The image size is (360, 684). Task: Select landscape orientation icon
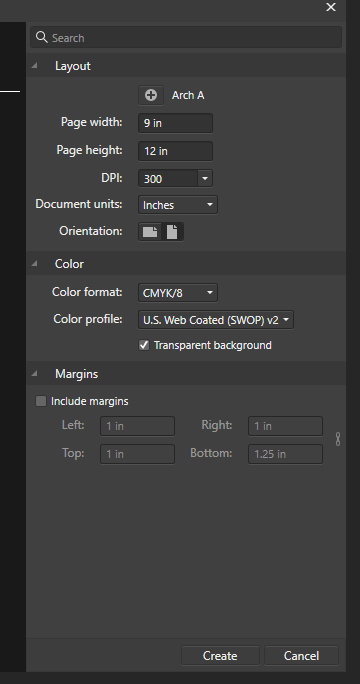pos(150,232)
